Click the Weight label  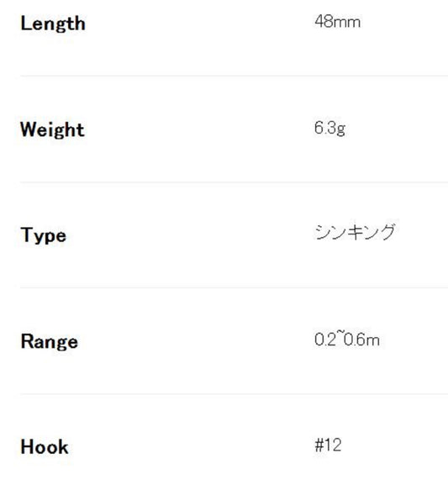[x=52, y=129]
